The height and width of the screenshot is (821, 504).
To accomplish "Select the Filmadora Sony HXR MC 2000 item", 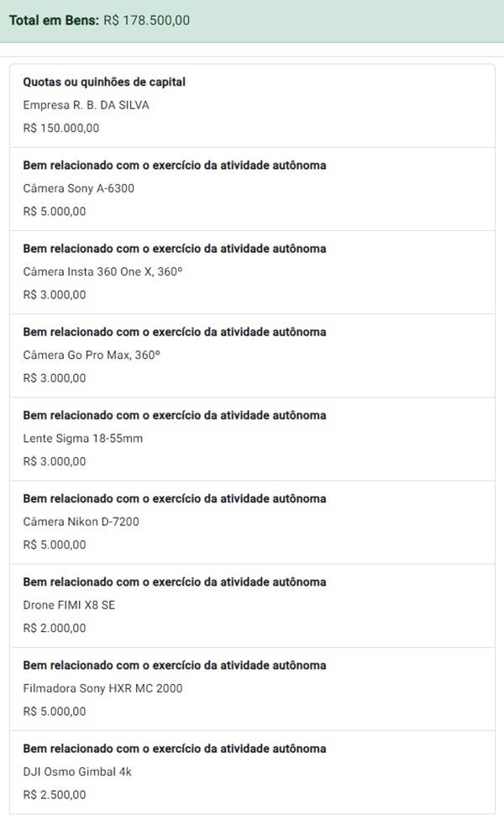I will click(102, 688).
